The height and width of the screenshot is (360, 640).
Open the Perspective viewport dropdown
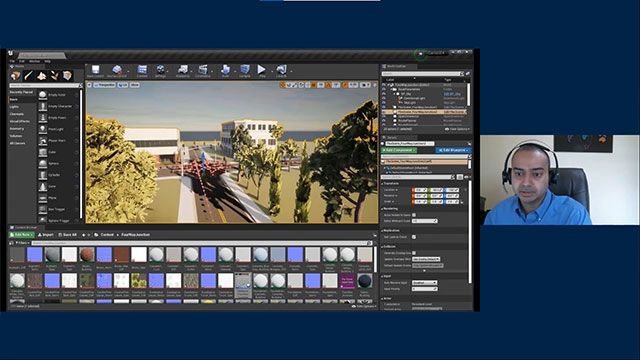pos(105,85)
